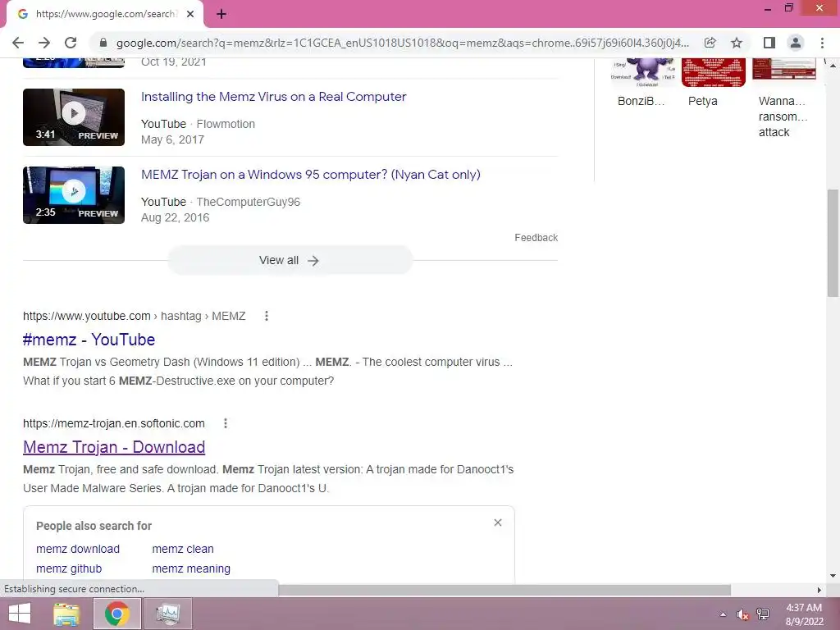Click the scroll down arrow
This screenshot has height=630, width=840.
833,577
